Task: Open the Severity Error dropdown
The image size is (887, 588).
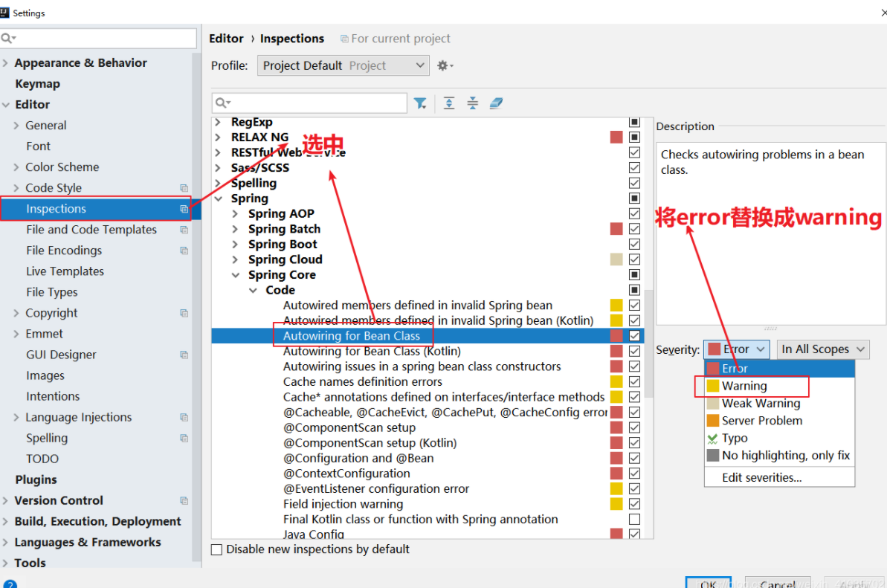Action: [737, 349]
